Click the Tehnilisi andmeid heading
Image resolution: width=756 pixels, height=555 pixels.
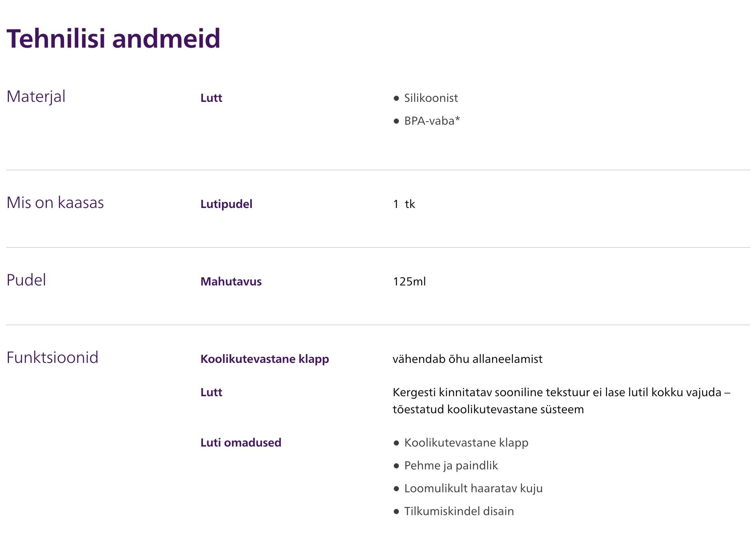coord(113,39)
